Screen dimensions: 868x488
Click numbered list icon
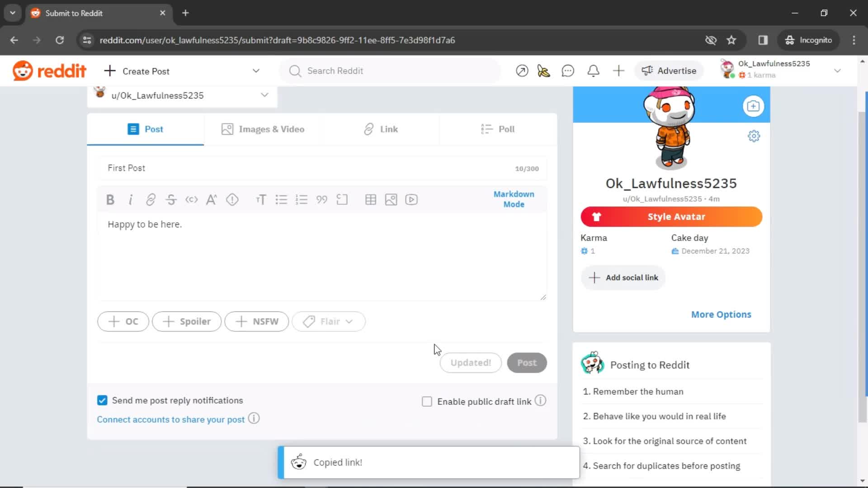302,200
